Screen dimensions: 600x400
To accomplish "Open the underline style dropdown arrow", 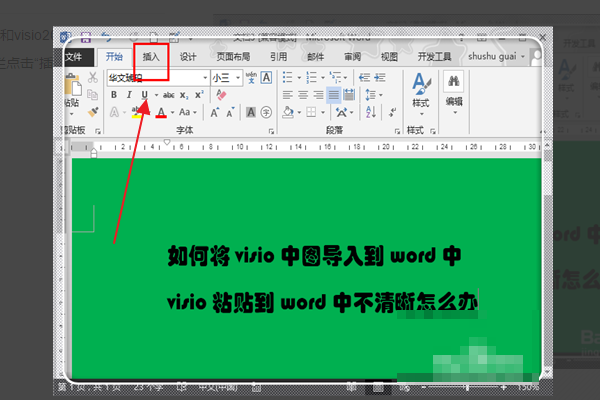I will click(156, 95).
